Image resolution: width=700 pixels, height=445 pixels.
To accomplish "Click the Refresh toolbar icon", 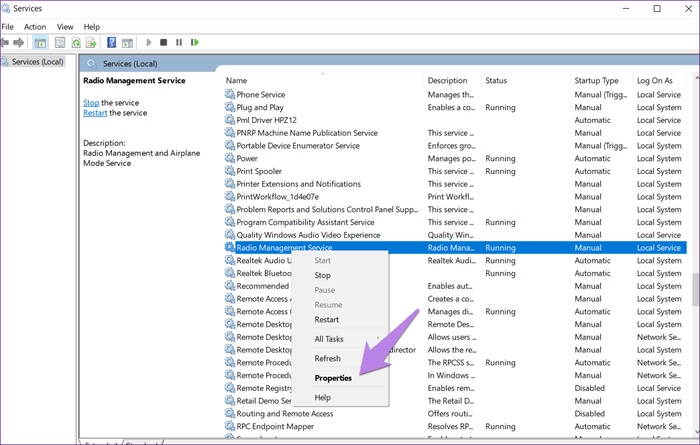I will [x=76, y=42].
